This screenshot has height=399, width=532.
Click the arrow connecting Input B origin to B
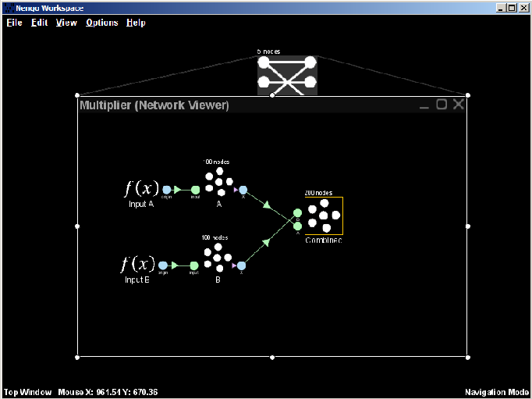(x=175, y=265)
